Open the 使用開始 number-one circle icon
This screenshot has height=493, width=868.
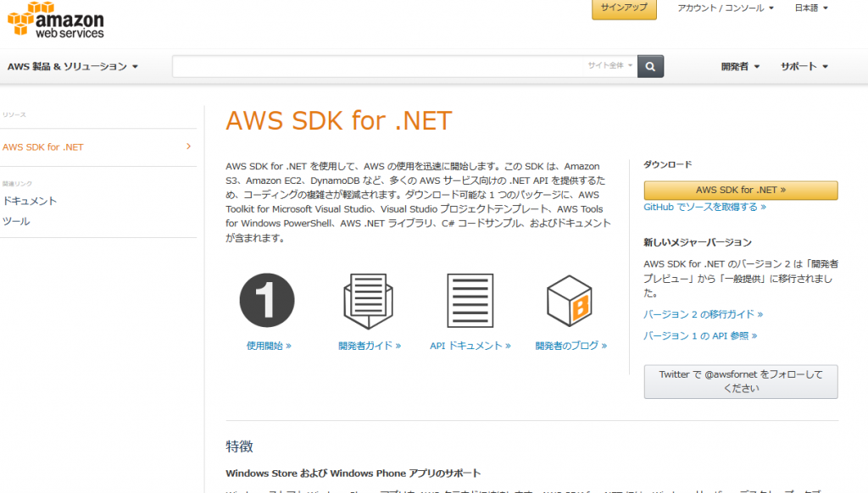(267, 300)
